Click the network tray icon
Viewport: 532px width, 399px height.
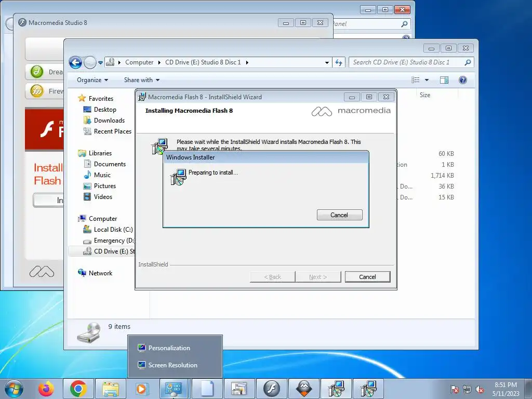pos(467,389)
